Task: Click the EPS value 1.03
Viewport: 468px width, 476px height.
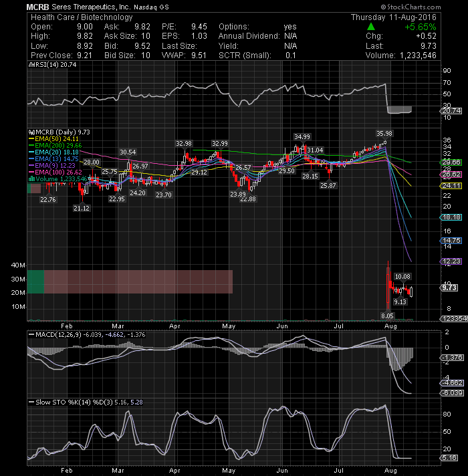Action: [x=199, y=36]
